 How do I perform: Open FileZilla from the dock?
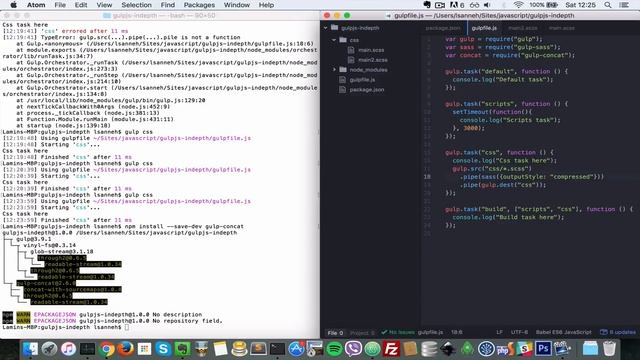coord(391,349)
